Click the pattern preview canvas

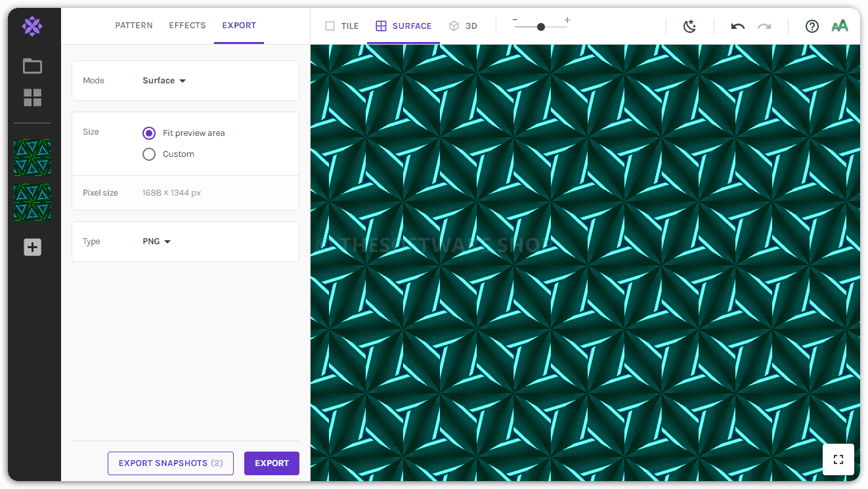[585, 263]
